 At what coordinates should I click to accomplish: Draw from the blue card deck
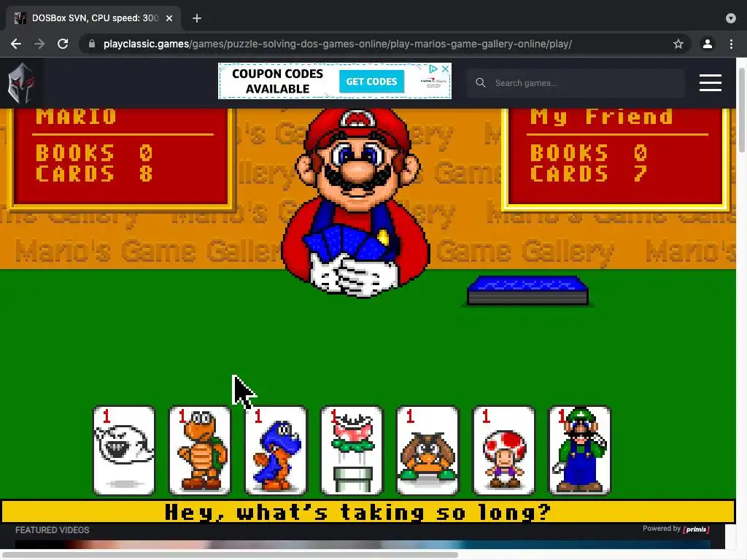coord(528,290)
